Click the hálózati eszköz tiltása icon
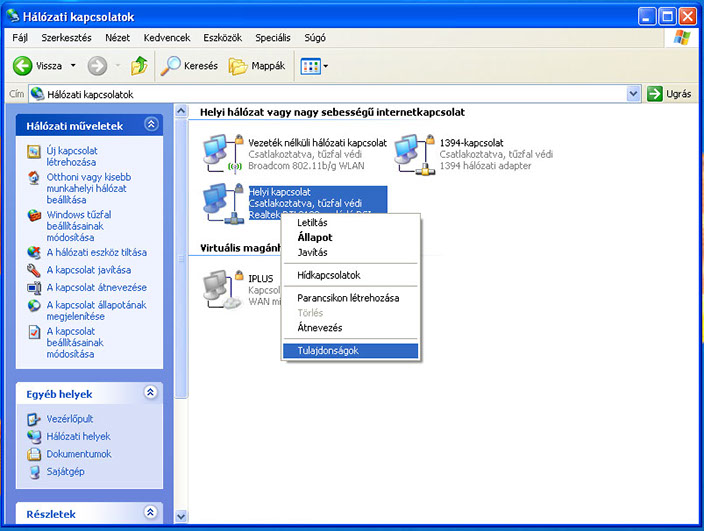 click(x=34, y=253)
